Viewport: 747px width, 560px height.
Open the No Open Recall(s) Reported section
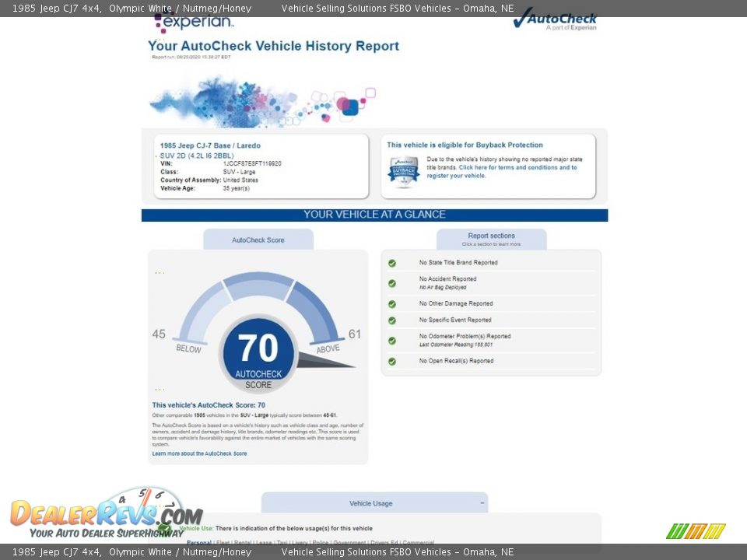(457, 361)
